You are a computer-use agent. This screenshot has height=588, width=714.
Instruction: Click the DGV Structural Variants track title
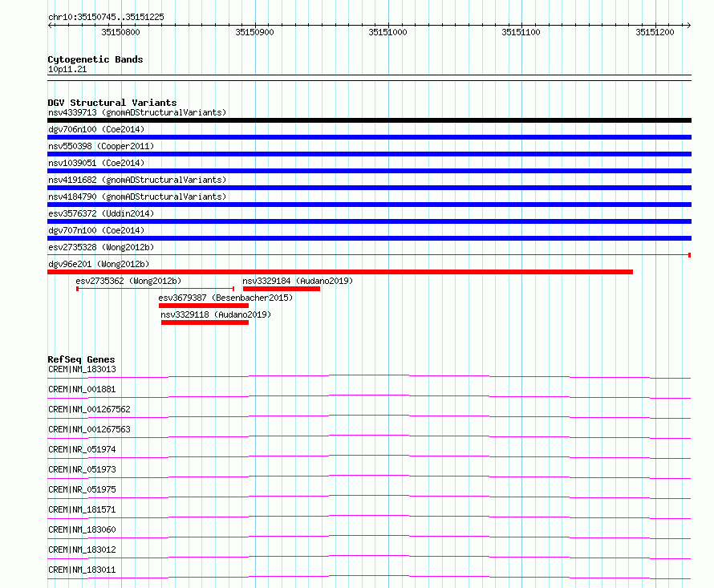coord(112,103)
